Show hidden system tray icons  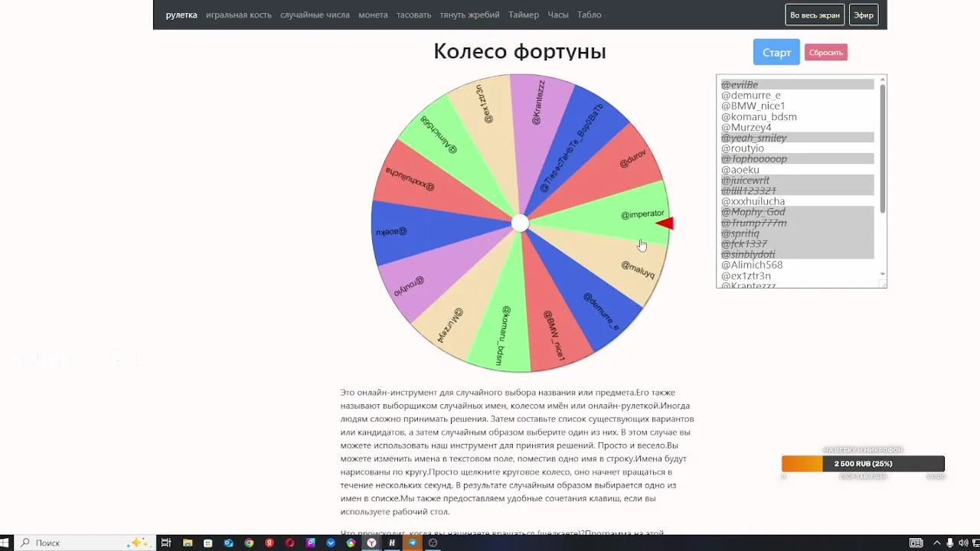[x=936, y=543]
